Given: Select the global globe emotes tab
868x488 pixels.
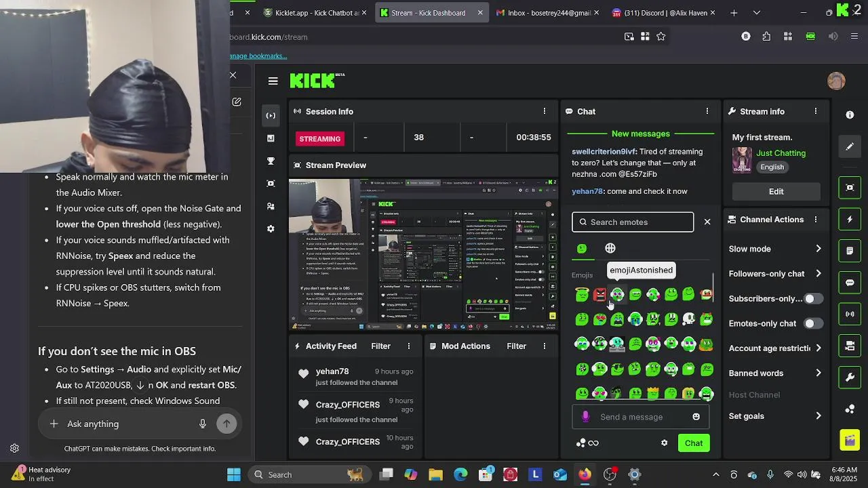Looking at the screenshot, I should (610, 249).
